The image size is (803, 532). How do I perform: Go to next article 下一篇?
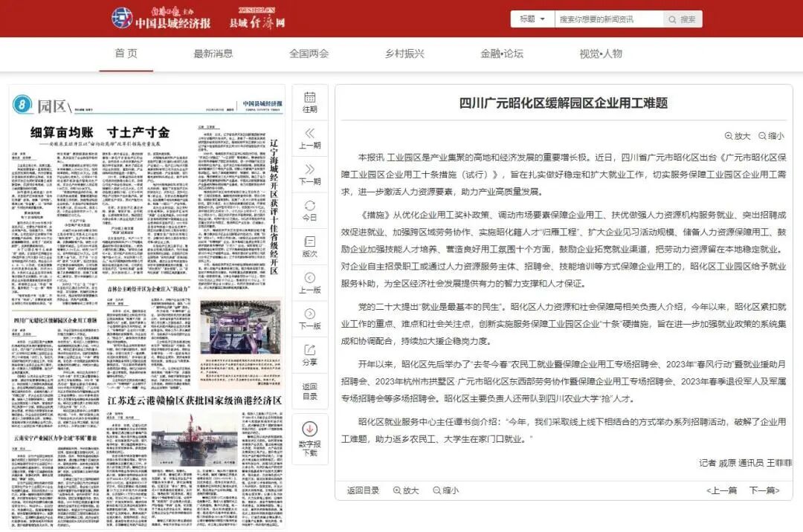[x=764, y=490]
